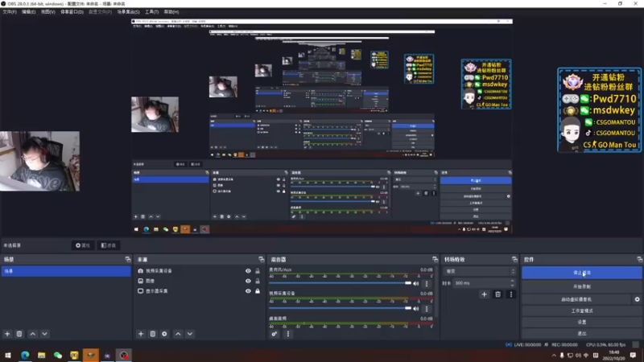
Task: Pop out the Scenes dock panel
Action: (128, 259)
